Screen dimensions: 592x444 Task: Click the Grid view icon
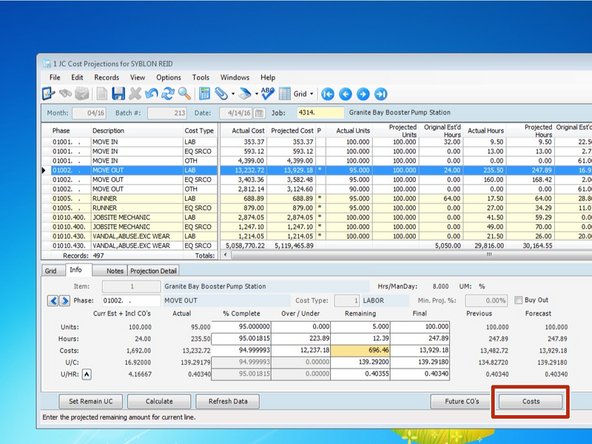tap(284, 94)
